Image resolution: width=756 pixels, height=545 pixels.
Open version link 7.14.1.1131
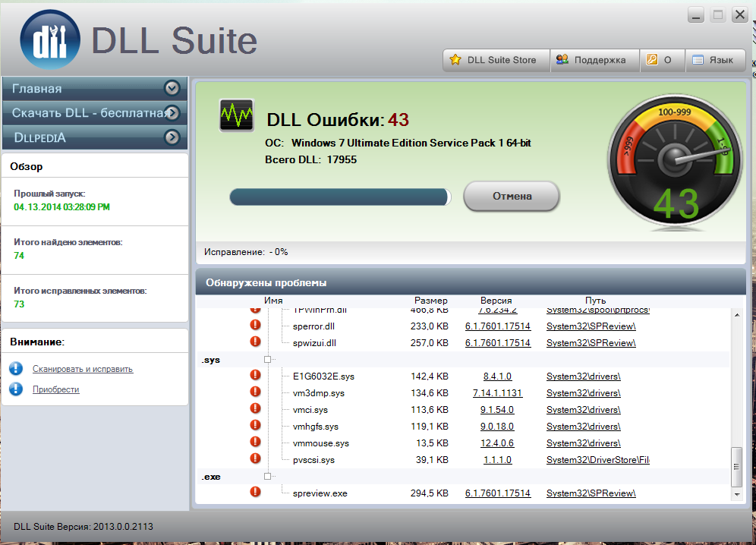click(498, 393)
